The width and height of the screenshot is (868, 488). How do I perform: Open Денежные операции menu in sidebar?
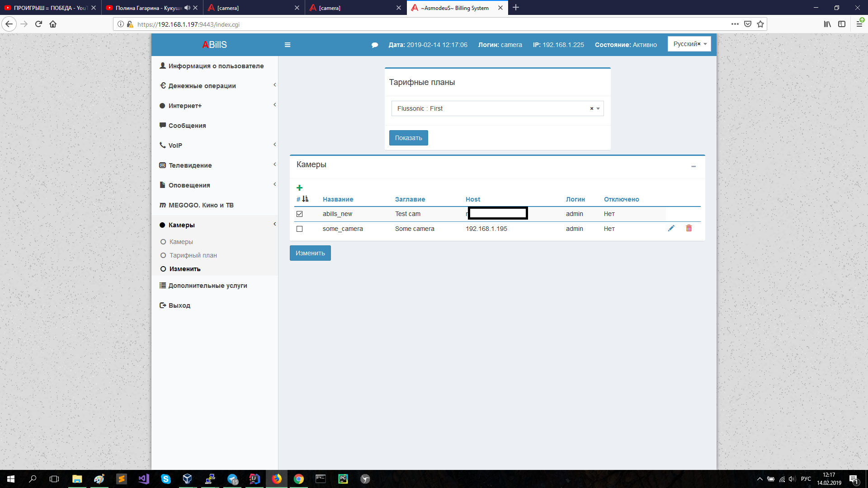tap(202, 86)
